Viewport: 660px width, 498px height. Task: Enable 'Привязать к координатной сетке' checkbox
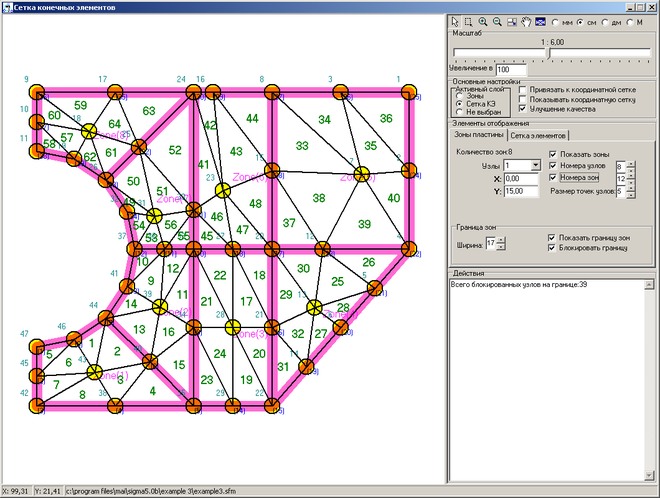point(521,89)
